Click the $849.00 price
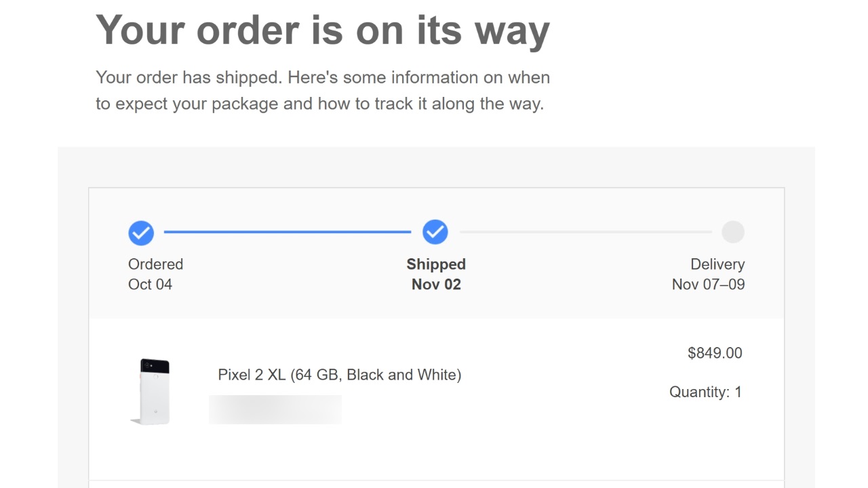 click(x=715, y=353)
